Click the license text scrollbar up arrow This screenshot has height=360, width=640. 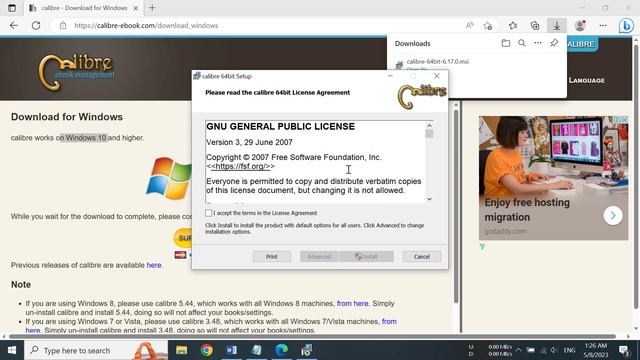tap(429, 125)
